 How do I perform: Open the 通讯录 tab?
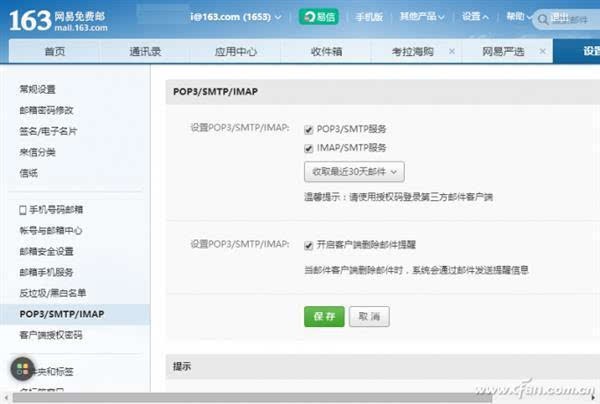(145, 51)
